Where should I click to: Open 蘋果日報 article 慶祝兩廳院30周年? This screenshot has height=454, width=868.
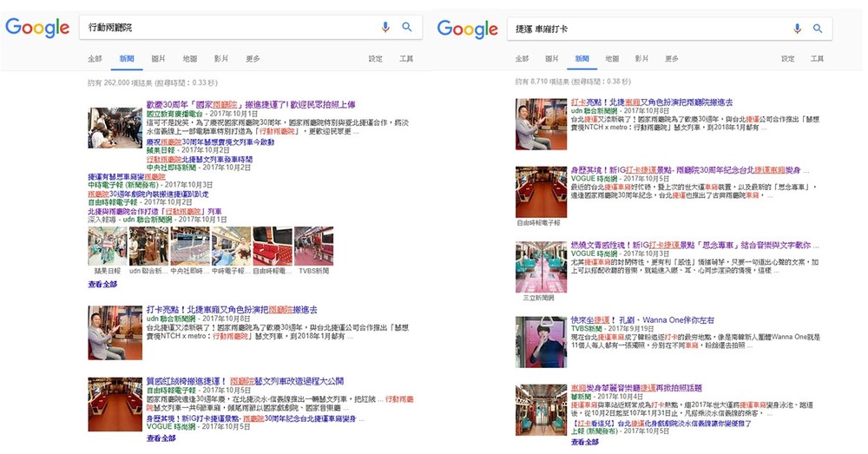click(x=210, y=142)
